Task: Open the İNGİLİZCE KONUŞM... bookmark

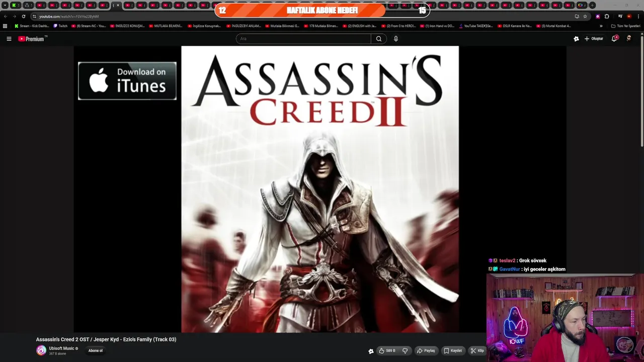Action: coord(127,26)
